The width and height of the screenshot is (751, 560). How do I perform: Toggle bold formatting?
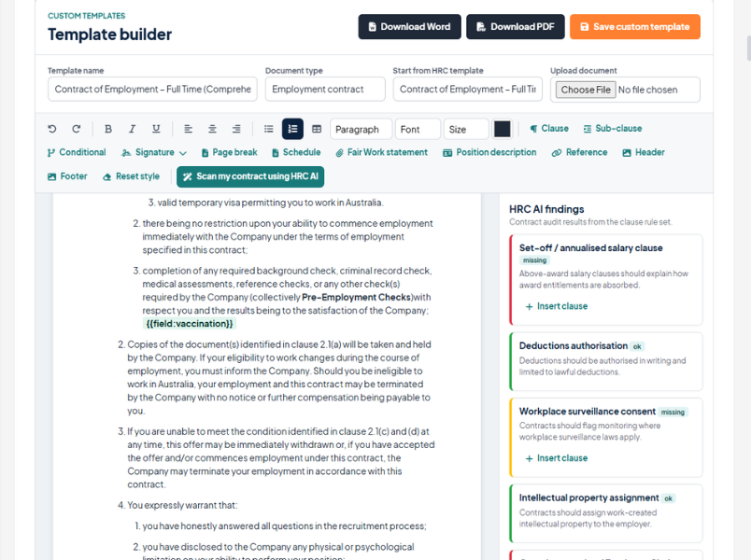(x=108, y=129)
